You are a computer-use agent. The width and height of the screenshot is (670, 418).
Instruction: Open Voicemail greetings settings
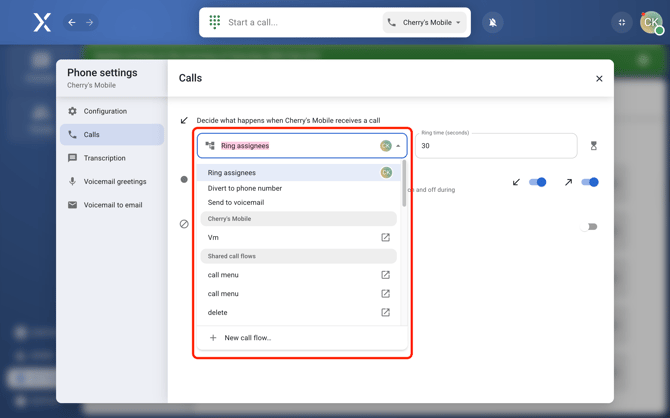tap(114, 182)
